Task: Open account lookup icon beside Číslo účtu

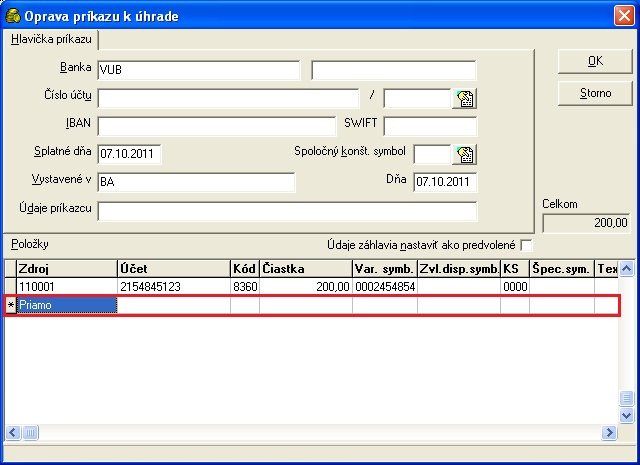Action: click(464, 98)
